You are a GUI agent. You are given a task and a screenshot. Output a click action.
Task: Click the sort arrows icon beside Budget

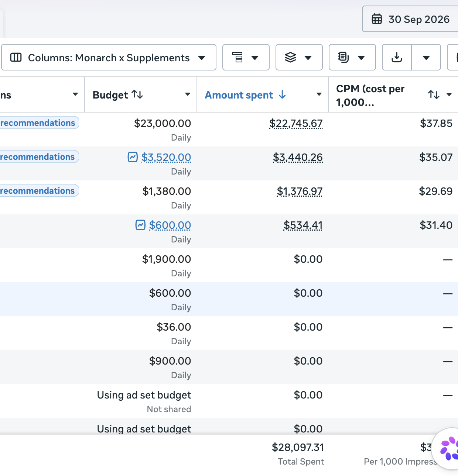coord(137,94)
